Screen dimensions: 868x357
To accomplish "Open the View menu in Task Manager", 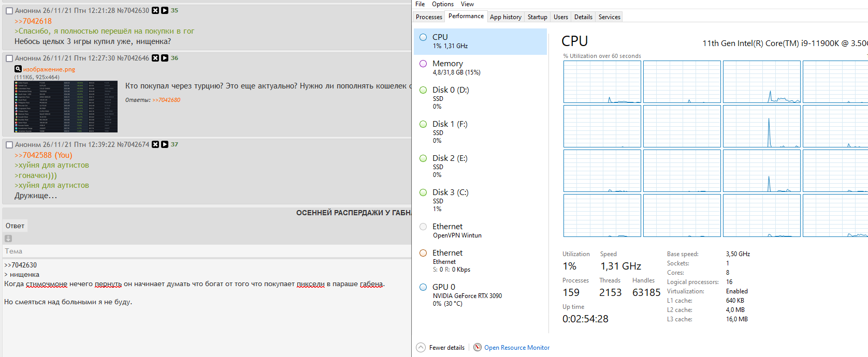I will (x=467, y=4).
